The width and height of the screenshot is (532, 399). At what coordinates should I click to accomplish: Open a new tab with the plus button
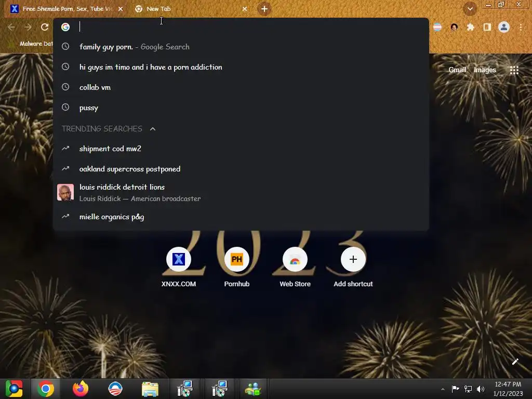(264, 9)
